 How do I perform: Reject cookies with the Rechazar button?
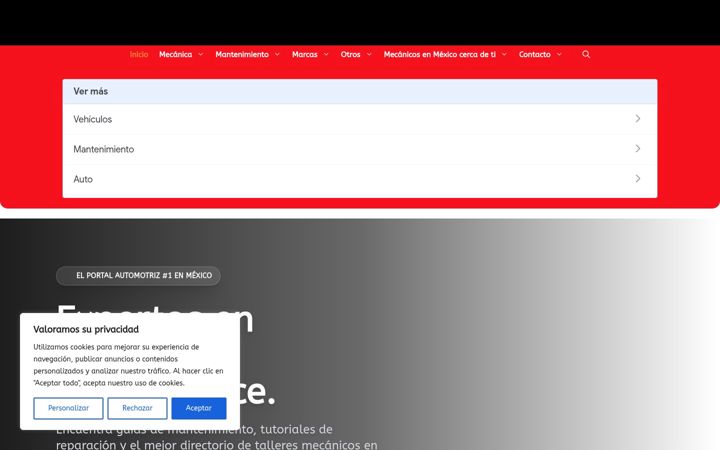[137, 408]
